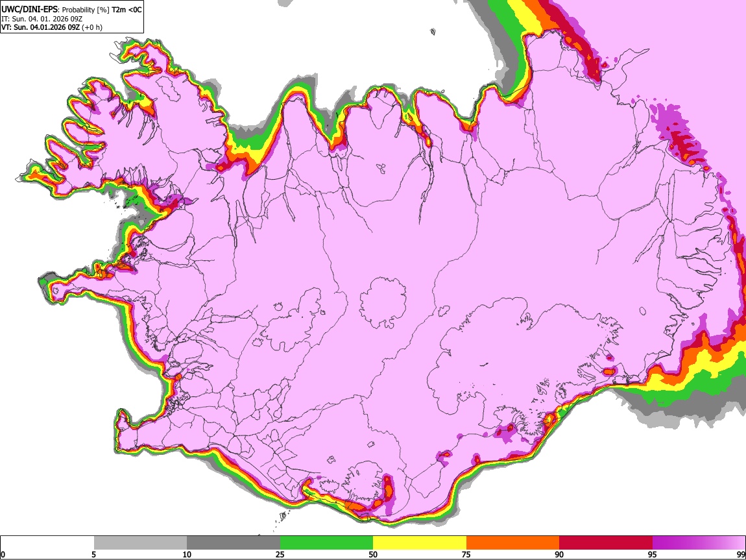
Task: Click legend tick label '5'
Action: coord(94,554)
